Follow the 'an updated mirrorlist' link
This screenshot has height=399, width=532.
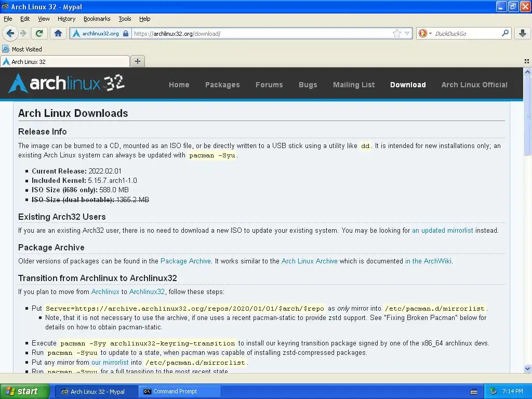click(x=443, y=230)
